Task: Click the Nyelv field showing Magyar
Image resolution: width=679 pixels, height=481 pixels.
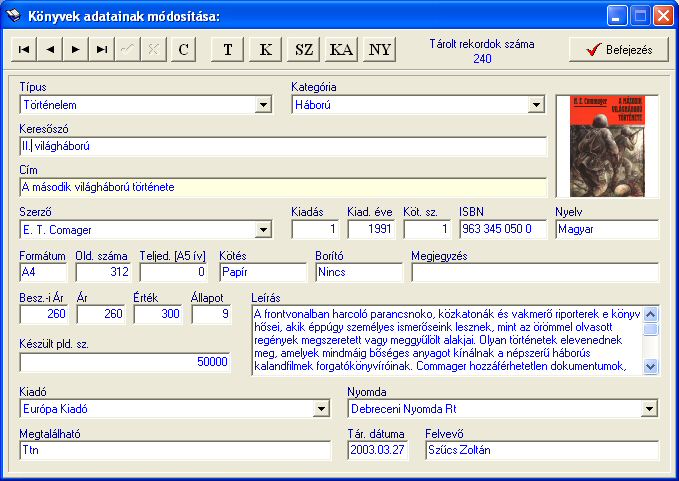Action: [x=607, y=229]
